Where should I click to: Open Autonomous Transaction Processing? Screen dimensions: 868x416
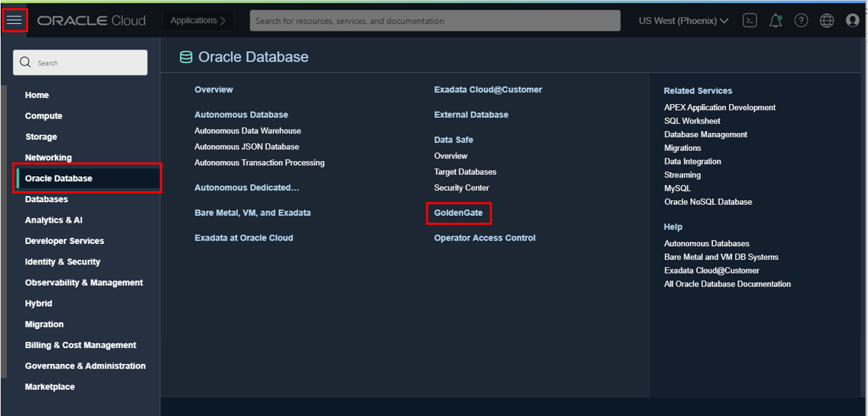[x=260, y=162]
